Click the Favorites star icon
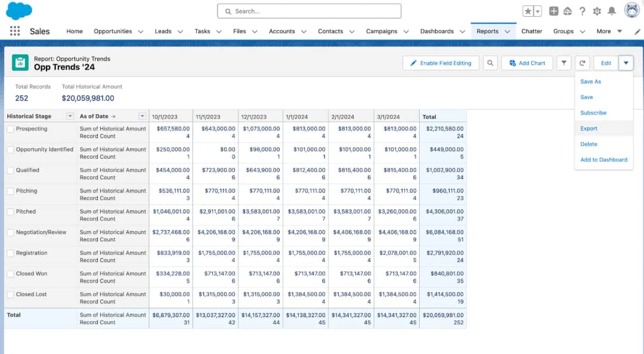Screen dimensions: 644x354 528,11
